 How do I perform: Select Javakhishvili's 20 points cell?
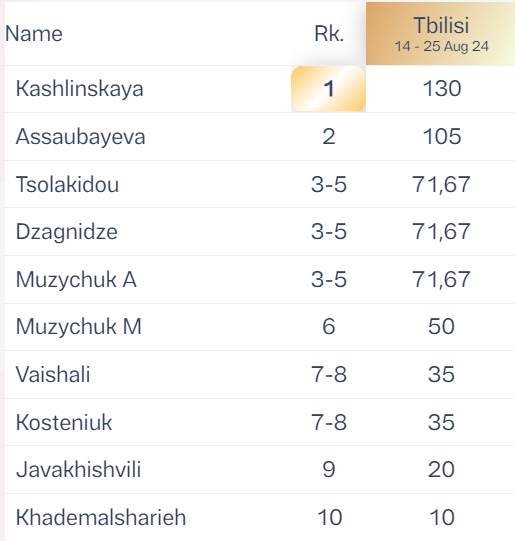pyautogui.click(x=441, y=470)
